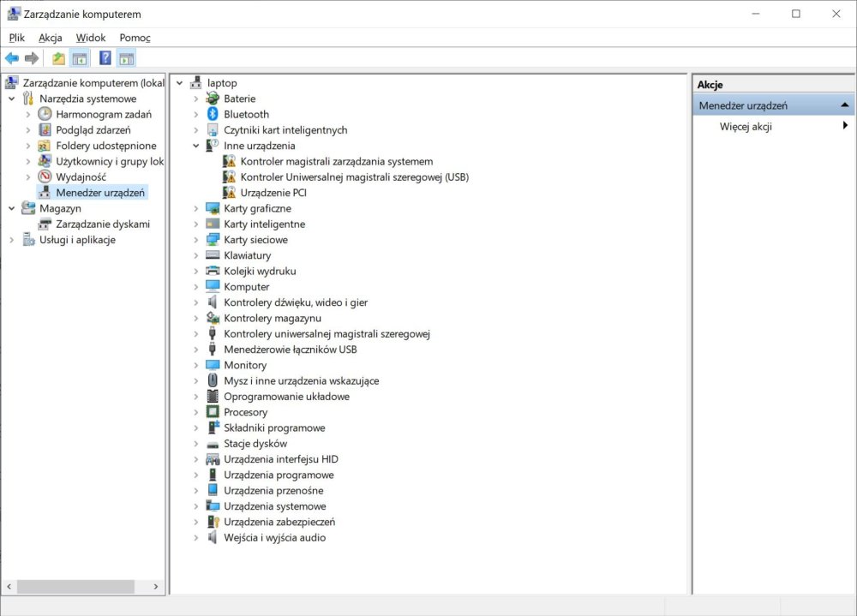This screenshot has height=616, width=857.
Task: Click the blue Help question mark icon
Action: pos(105,58)
